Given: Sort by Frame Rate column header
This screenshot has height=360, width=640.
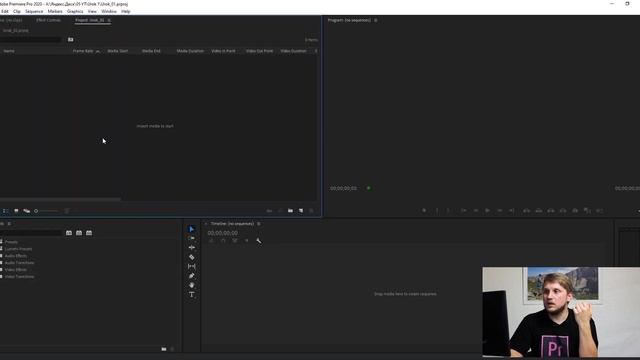Looking at the screenshot, I should (x=83, y=51).
